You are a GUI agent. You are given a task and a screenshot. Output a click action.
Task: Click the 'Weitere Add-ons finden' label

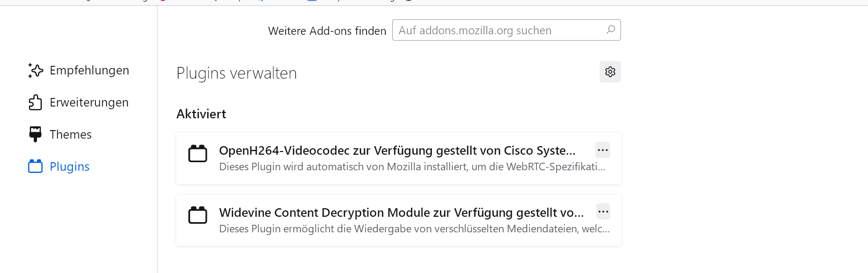(327, 31)
